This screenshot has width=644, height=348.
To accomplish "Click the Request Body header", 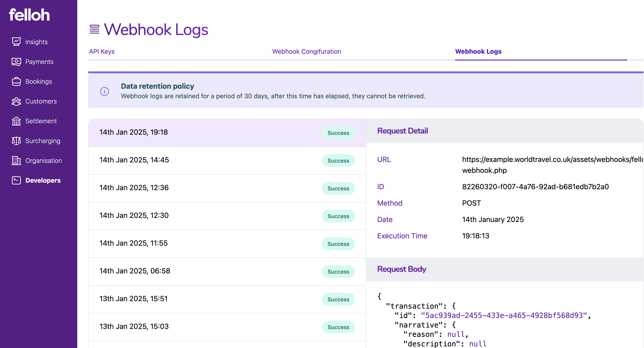I will 402,269.
